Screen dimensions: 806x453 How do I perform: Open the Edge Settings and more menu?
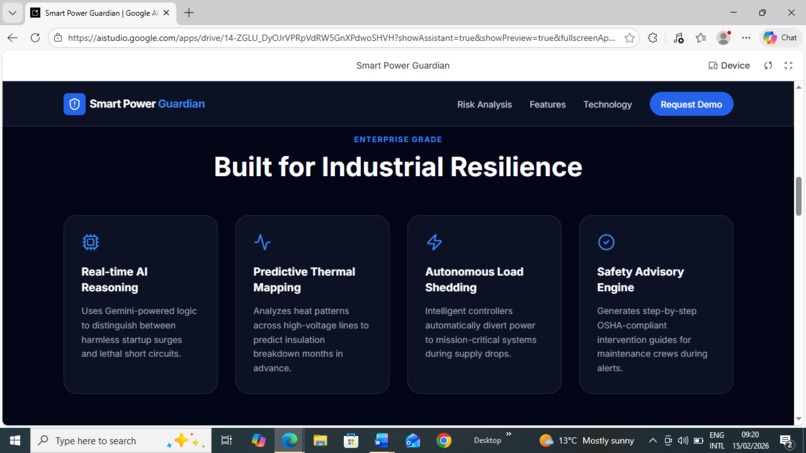click(746, 38)
